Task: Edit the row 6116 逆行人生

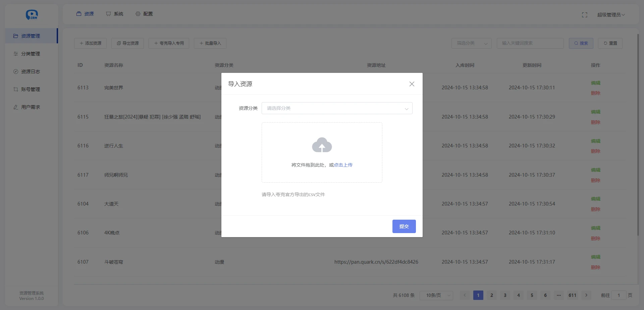Action: coord(596,141)
